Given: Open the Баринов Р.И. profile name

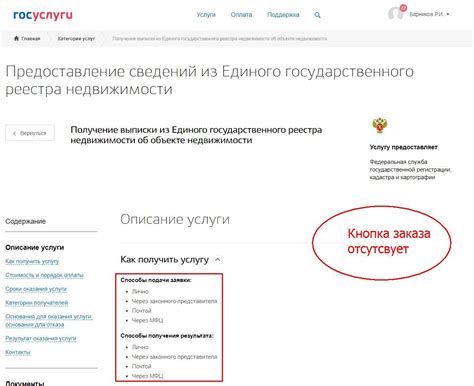Looking at the screenshot, I should (x=426, y=14).
